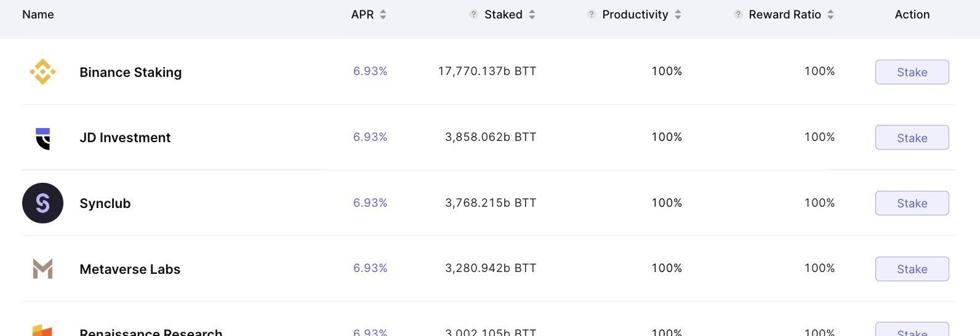This screenshot has height=336, width=980.
Task: Click the help icon beside Productivity
Action: tap(591, 14)
